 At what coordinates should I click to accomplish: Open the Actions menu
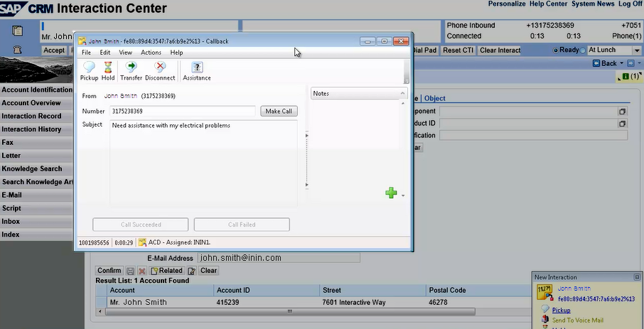tap(151, 53)
